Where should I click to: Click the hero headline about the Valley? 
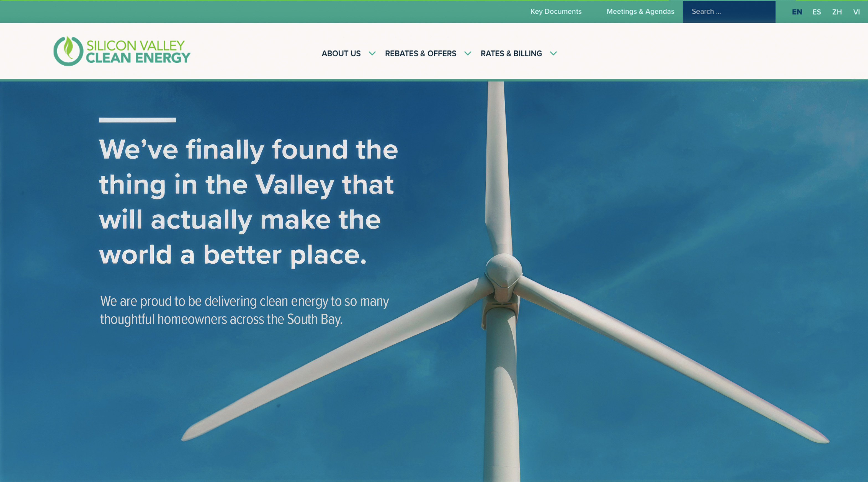248,202
